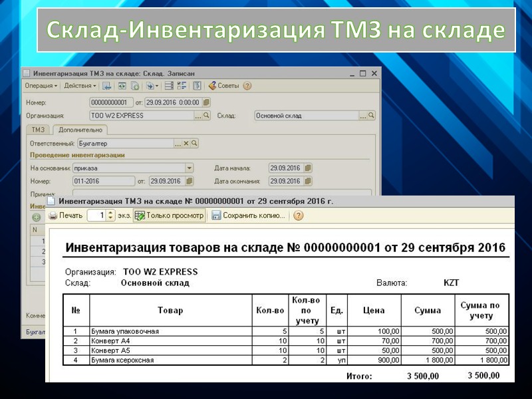Open the create-based-on arrow icon dropdown
The height and width of the screenshot is (399, 532).
[x=152, y=86]
